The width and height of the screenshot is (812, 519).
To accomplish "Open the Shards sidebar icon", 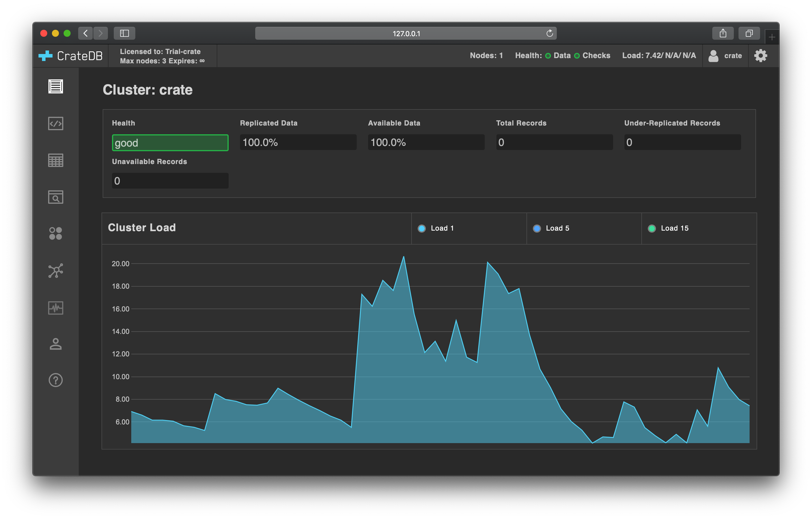I will (x=56, y=234).
